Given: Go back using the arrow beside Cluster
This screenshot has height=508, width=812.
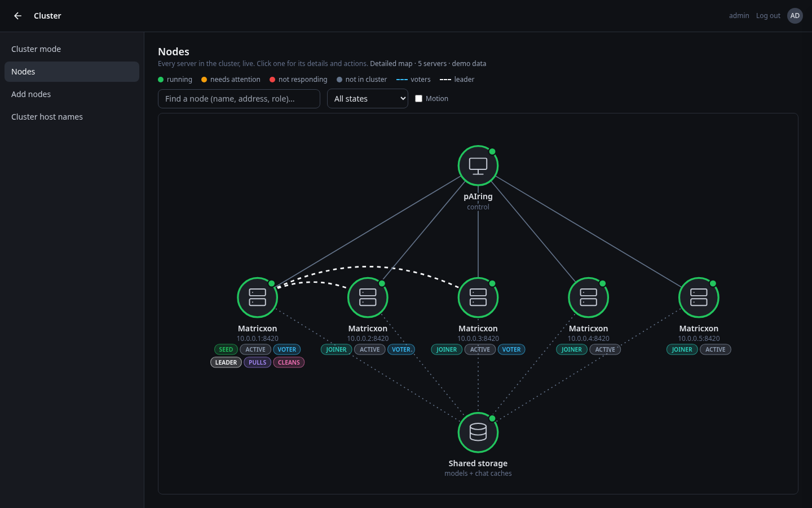Looking at the screenshot, I should coord(17,16).
